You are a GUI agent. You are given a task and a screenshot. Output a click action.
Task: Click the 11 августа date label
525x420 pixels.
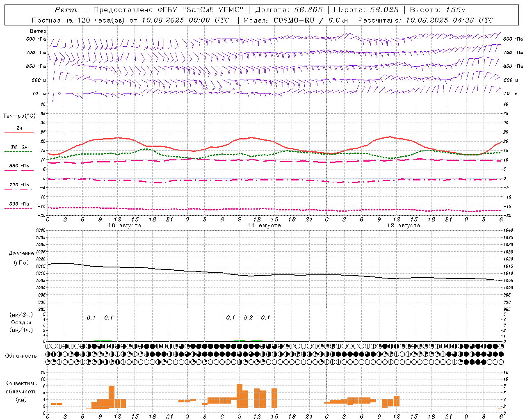pos(264,226)
